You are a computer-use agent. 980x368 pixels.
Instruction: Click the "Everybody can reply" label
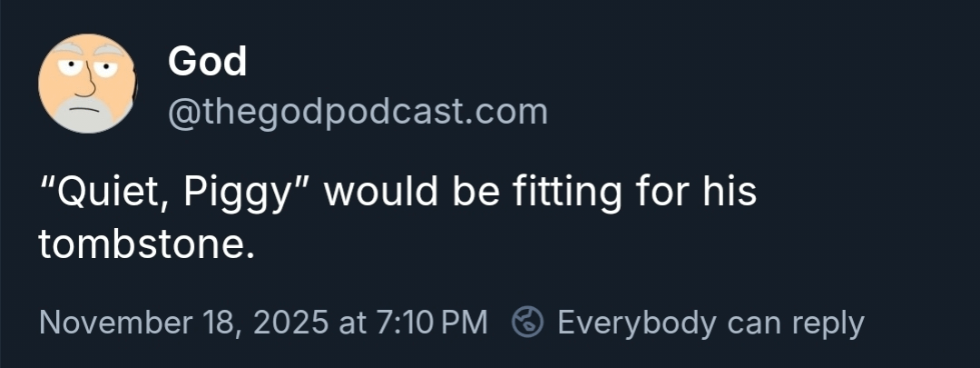tap(710, 322)
